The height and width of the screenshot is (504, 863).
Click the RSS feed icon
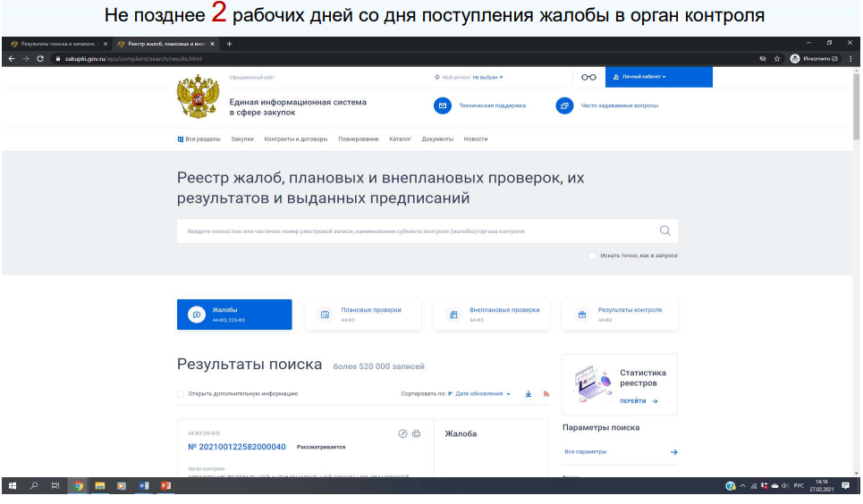546,394
